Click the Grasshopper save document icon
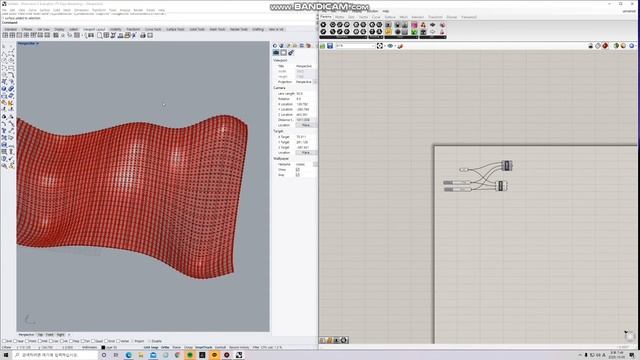This screenshot has width=640, height=360. tap(330, 46)
